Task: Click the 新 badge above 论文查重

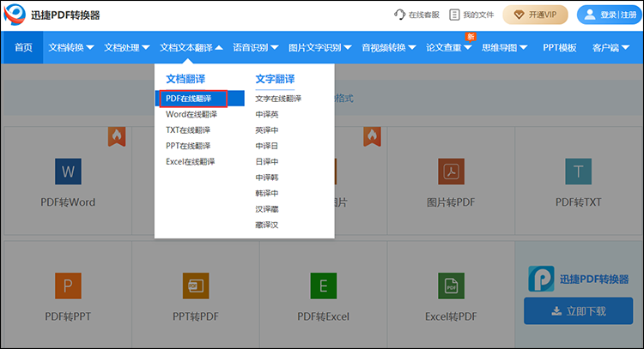Action: tap(471, 37)
